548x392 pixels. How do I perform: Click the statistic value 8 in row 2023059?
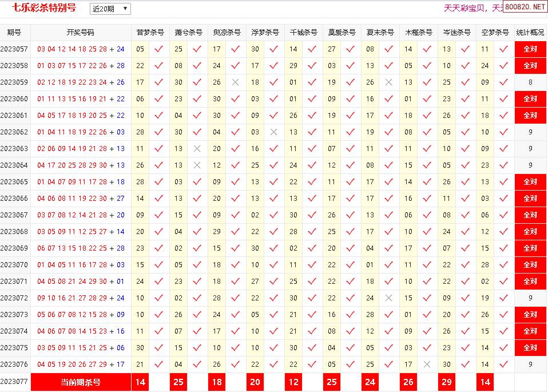(x=530, y=82)
